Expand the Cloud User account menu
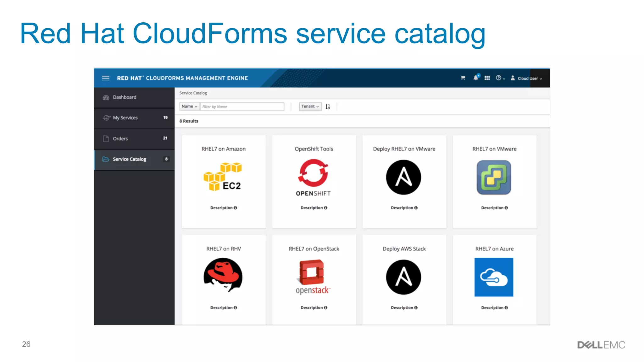This screenshot has height=362, width=644. pyautogui.click(x=526, y=78)
